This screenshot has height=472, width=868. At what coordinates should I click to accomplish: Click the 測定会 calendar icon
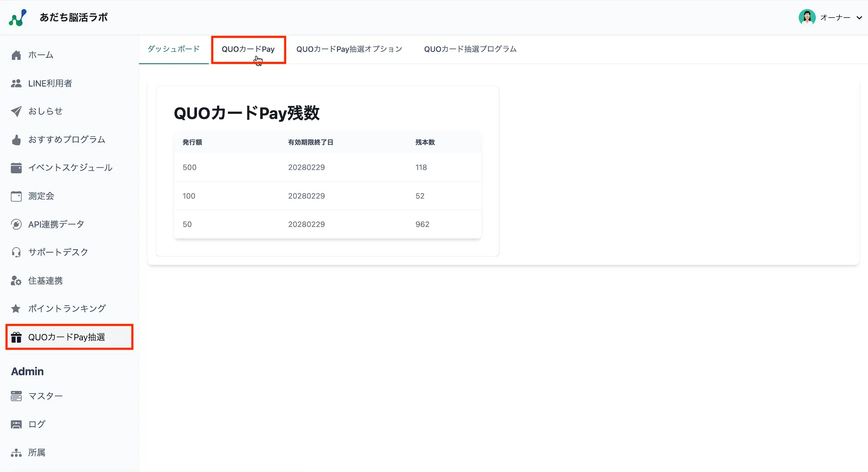(16, 196)
